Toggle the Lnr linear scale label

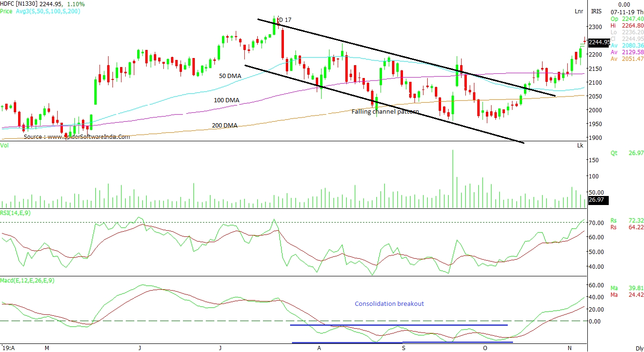[579, 11]
